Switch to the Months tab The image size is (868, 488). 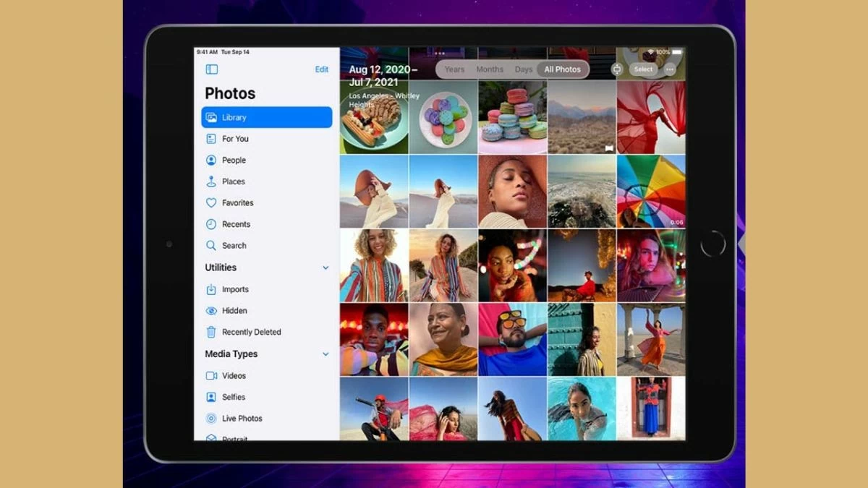pyautogui.click(x=490, y=69)
